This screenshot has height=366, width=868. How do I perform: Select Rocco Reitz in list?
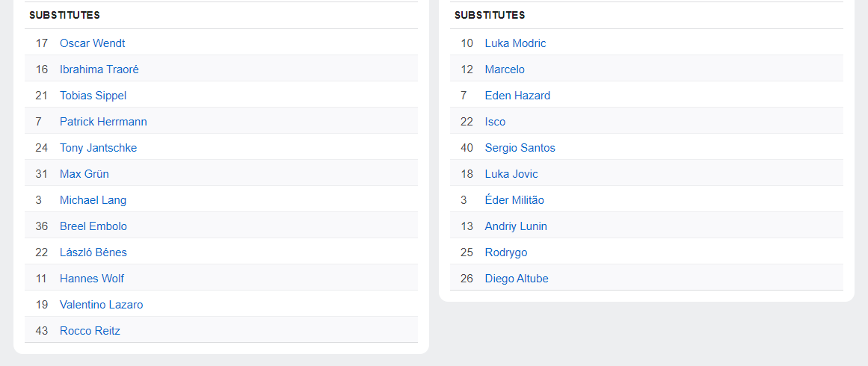(x=90, y=331)
